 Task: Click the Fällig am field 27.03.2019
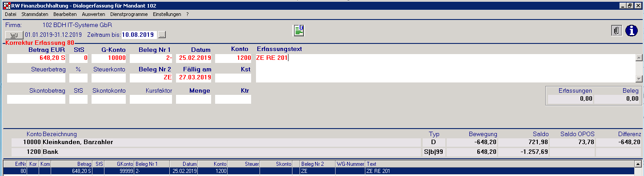193,78
